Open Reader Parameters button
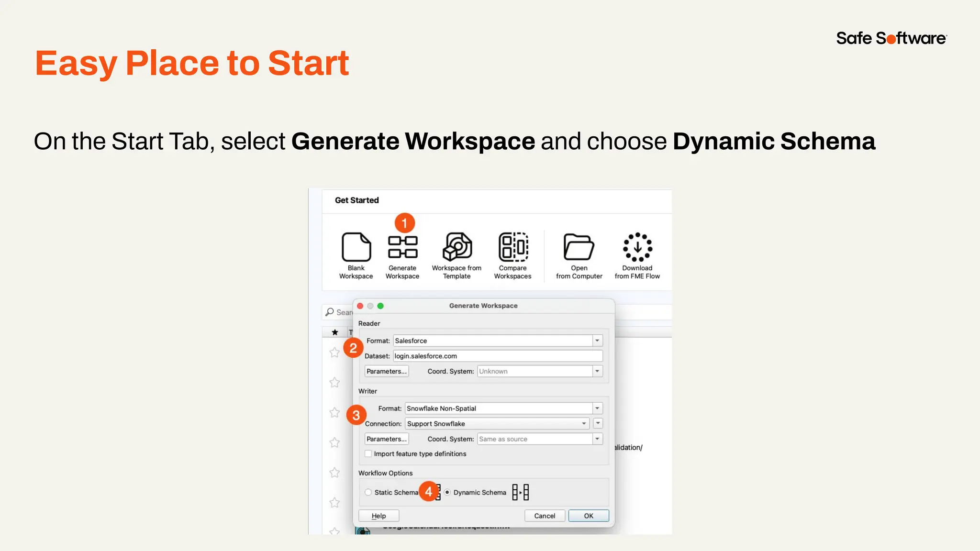980x551 pixels. click(x=387, y=371)
